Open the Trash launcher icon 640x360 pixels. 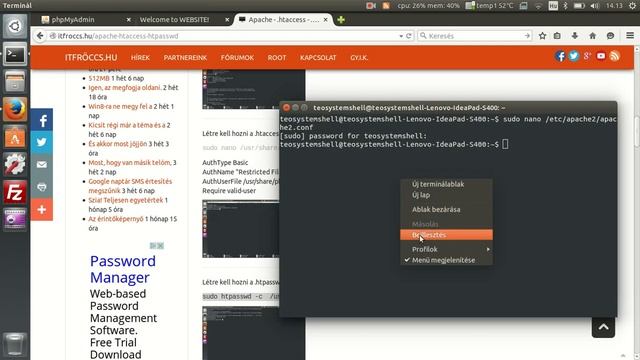click(x=15, y=344)
